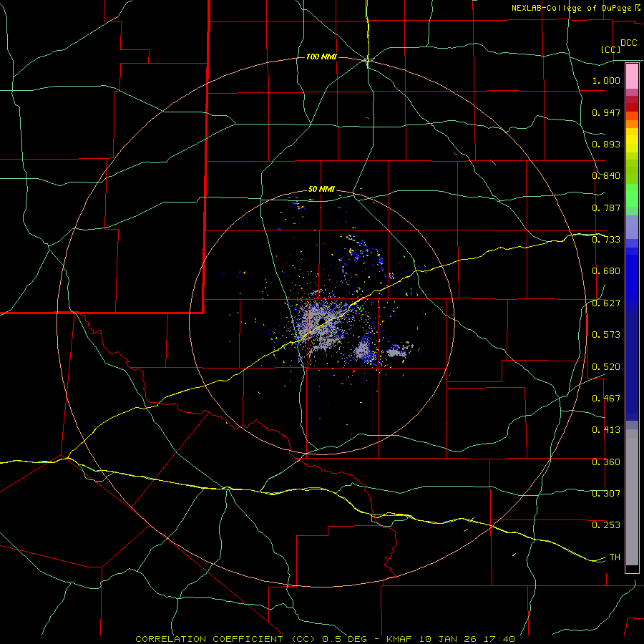644x644 pixels.
Task: Click the 0.520 scale value
Action: coord(606,367)
